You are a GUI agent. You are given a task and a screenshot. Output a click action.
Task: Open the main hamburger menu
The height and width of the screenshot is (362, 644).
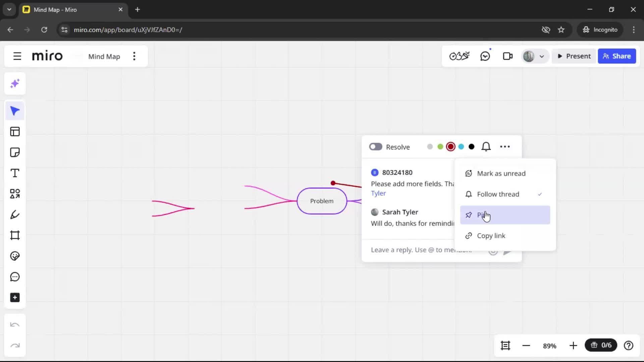[17, 56]
